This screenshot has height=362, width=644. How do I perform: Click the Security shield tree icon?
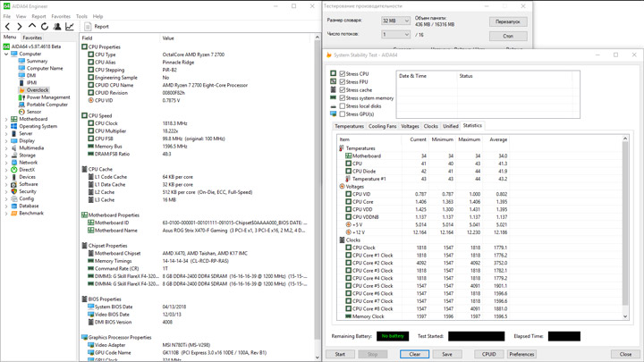[14, 191]
